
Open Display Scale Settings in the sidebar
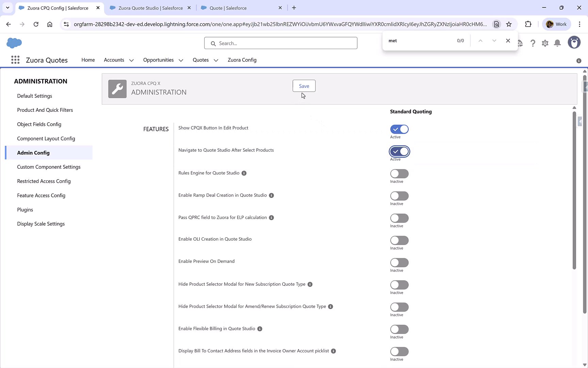[41, 224]
